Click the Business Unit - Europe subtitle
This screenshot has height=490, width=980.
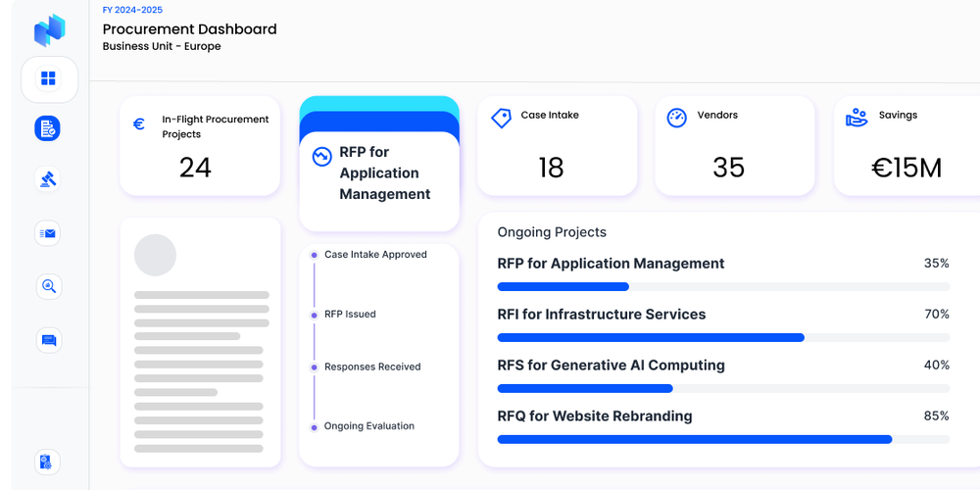click(x=162, y=46)
